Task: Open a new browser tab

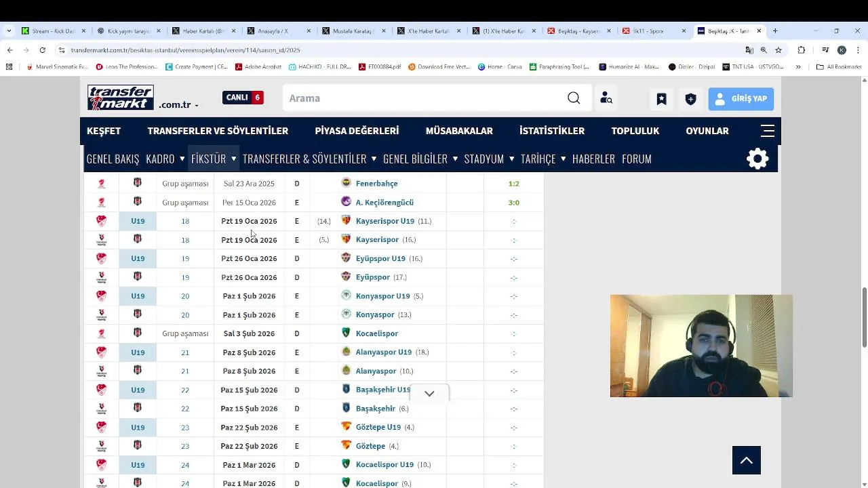Action: point(775,30)
